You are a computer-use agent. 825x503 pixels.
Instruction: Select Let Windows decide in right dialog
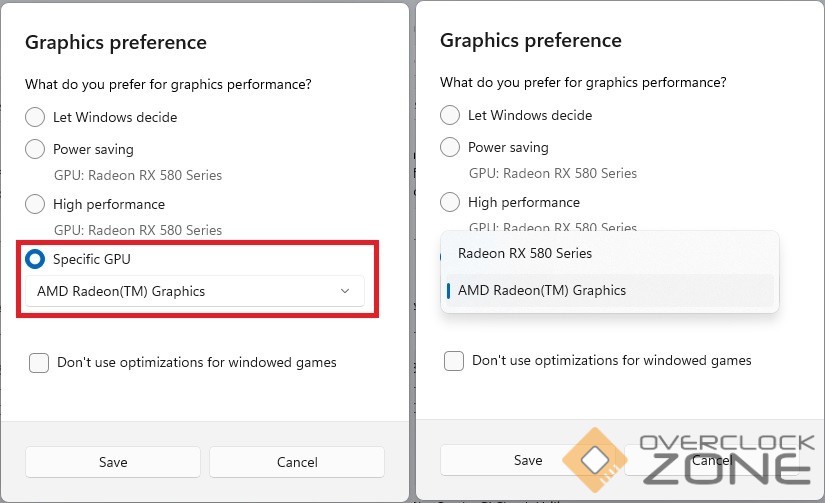450,115
